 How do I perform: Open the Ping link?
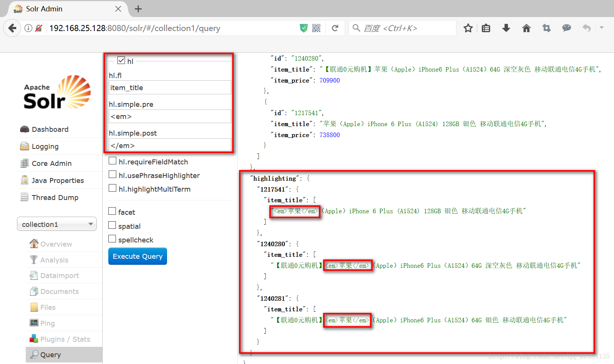tap(47, 323)
